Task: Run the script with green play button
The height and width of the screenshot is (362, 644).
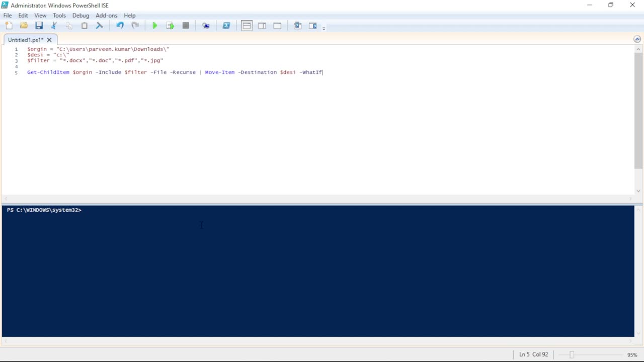Action: (x=154, y=26)
